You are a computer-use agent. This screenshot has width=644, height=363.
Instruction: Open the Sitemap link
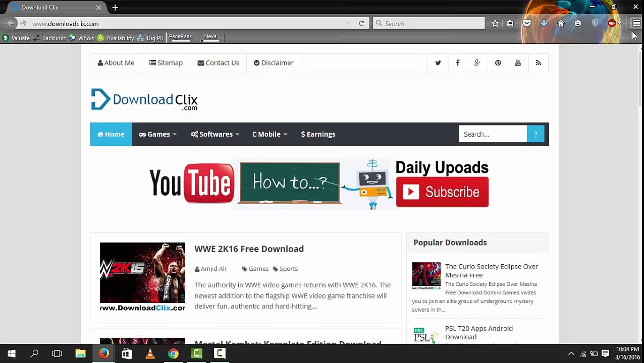pos(166,63)
